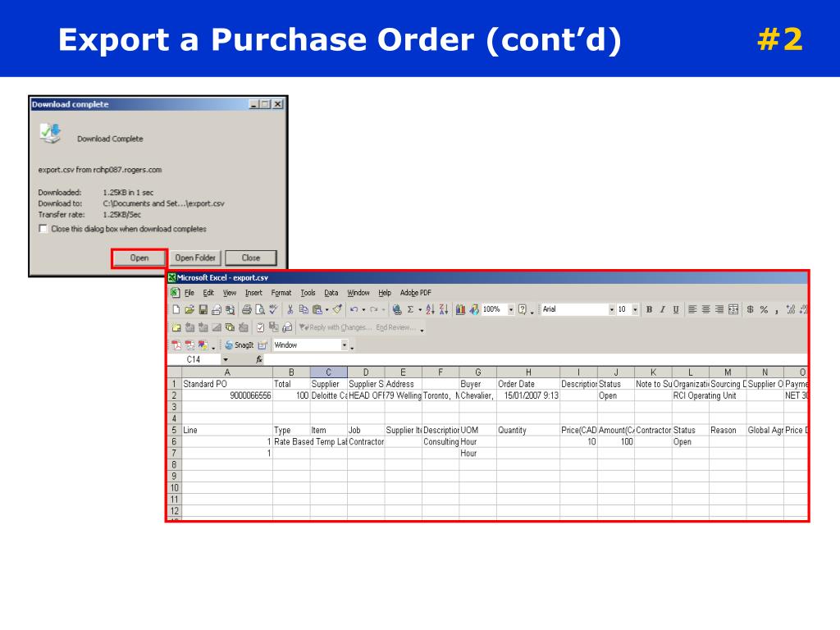Click the New Comment sticky note icon

pyautogui.click(x=176, y=327)
